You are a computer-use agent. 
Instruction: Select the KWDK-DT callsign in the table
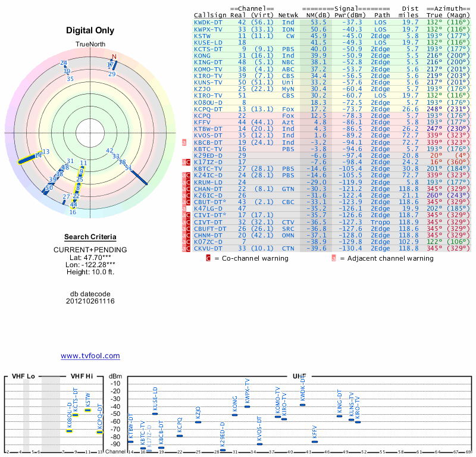click(209, 22)
